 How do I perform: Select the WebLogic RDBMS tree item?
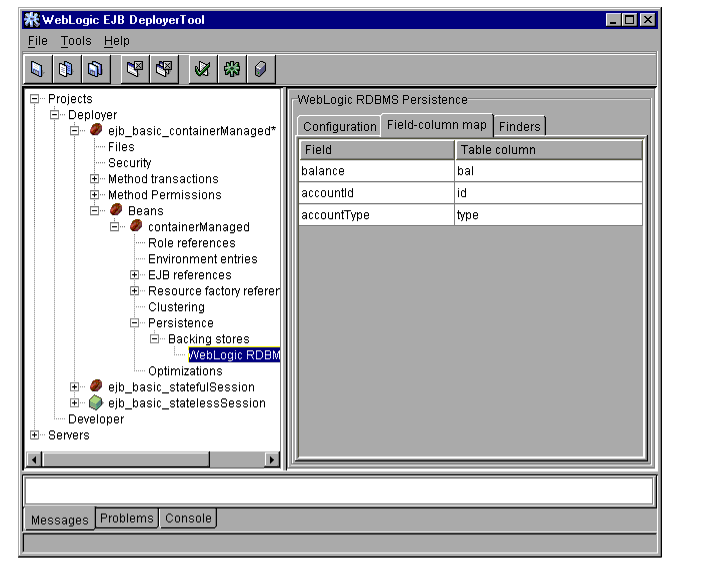(x=234, y=355)
